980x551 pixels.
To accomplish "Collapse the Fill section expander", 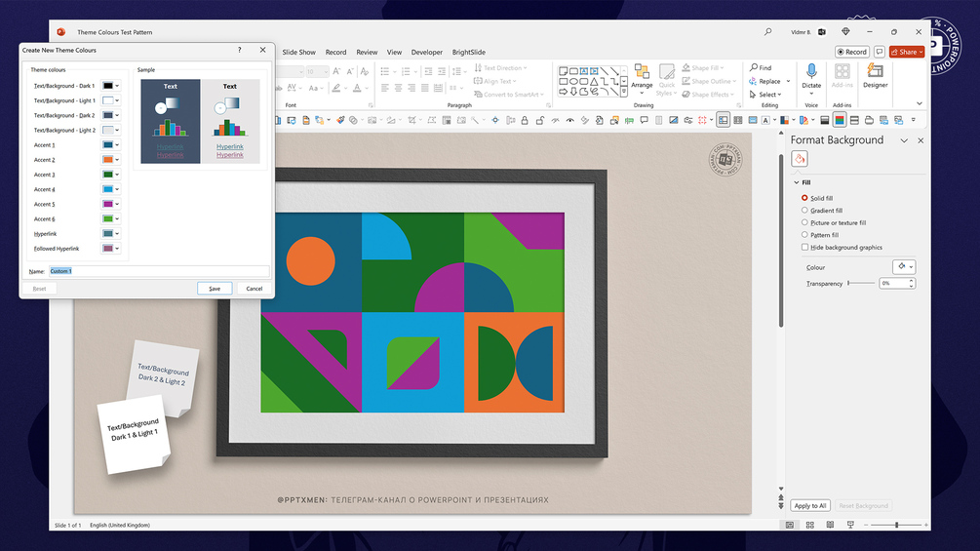I will 797,182.
